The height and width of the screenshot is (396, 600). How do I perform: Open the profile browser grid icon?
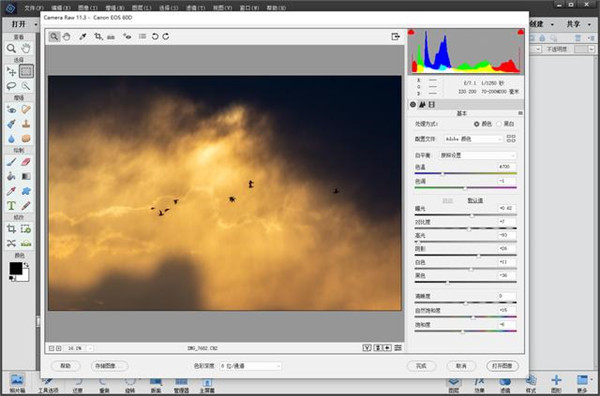[x=511, y=139]
